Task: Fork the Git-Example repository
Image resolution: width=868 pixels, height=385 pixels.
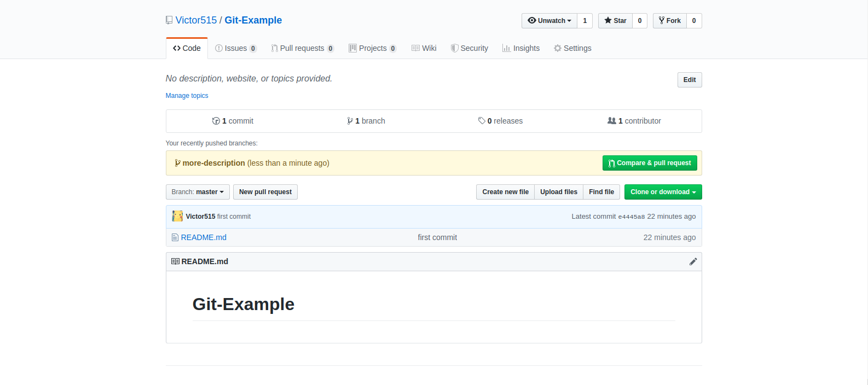Action: [670, 21]
